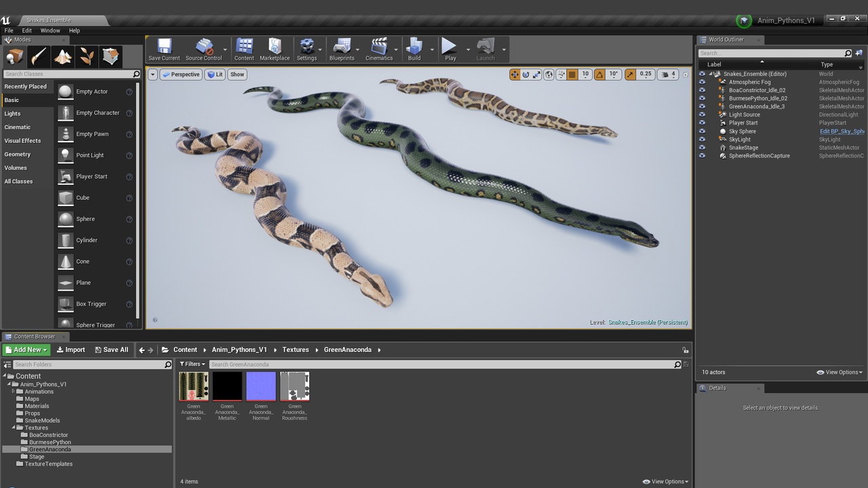Toggle visibility of Atmospheric Fog actor
This screenshot has height=488, width=868.
click(702, 82)
